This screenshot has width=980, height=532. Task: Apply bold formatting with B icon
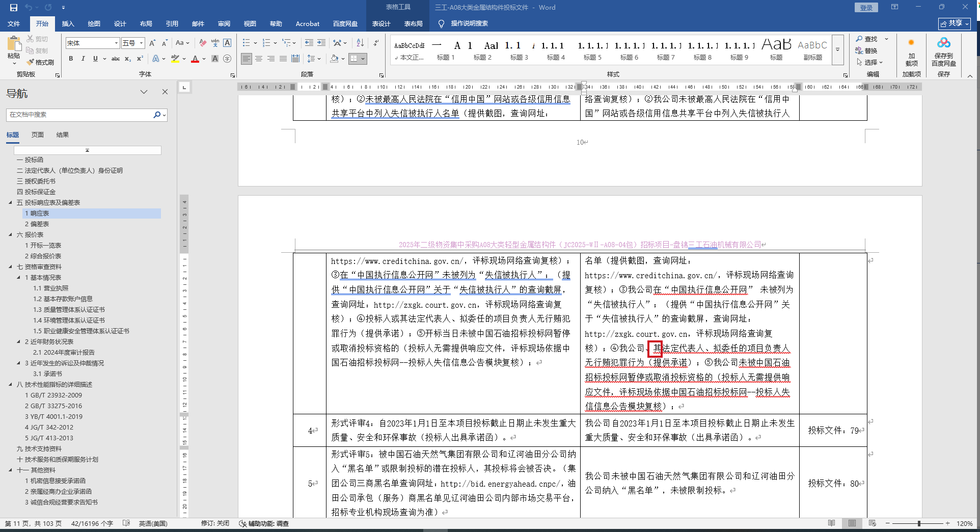(x=71, y=59)
